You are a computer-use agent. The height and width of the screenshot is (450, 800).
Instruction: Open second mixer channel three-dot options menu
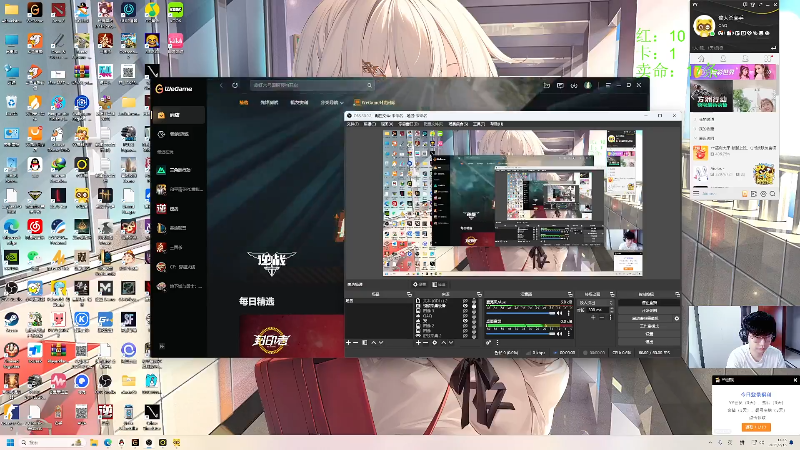click(568, 334)
